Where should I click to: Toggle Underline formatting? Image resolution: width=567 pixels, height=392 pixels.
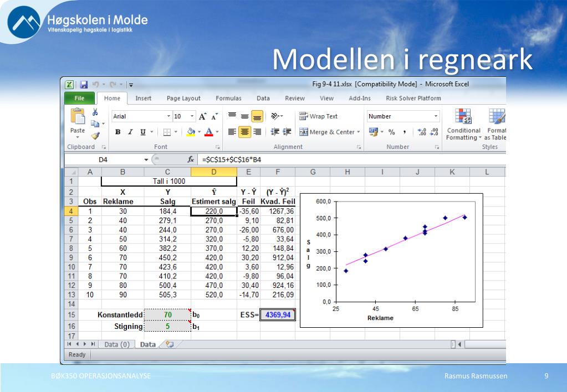pos(143,132)
